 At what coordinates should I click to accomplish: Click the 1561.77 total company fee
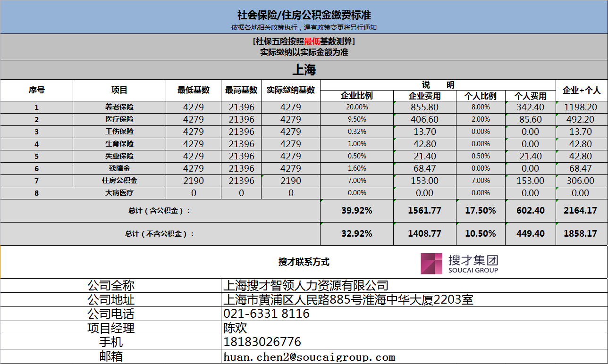tap(425, 211)
